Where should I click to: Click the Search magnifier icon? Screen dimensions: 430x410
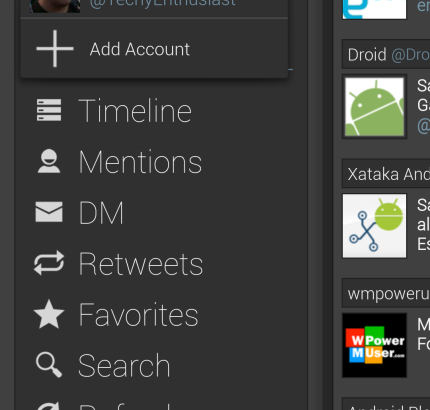click(x=49, y=365)
